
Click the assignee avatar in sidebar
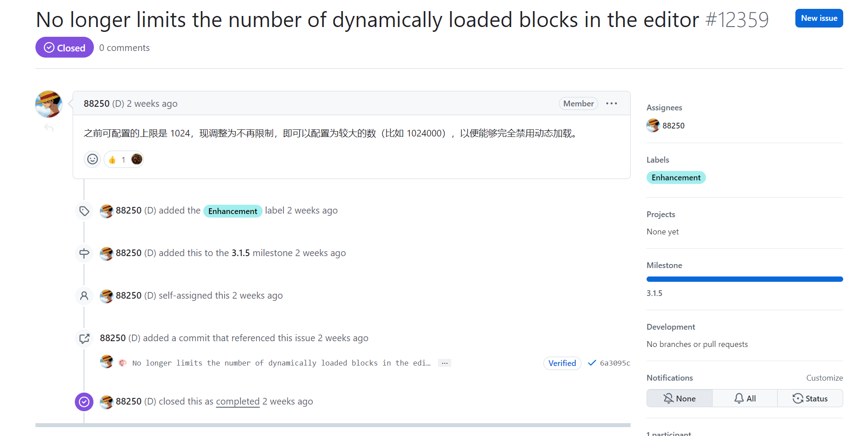click(653, 125)
